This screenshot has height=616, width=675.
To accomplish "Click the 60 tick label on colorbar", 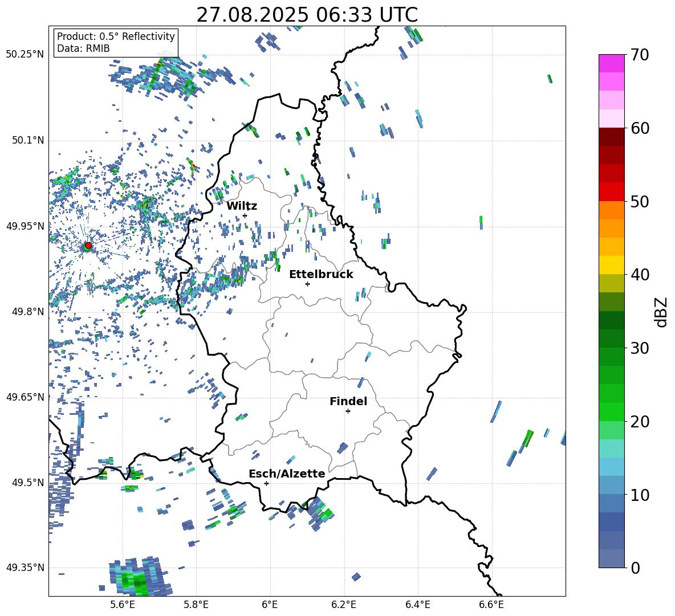I will [x=640, y=128].
